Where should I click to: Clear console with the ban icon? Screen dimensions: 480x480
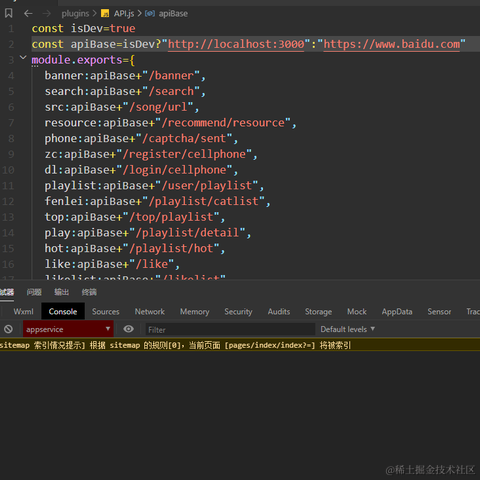coord(8,329)
